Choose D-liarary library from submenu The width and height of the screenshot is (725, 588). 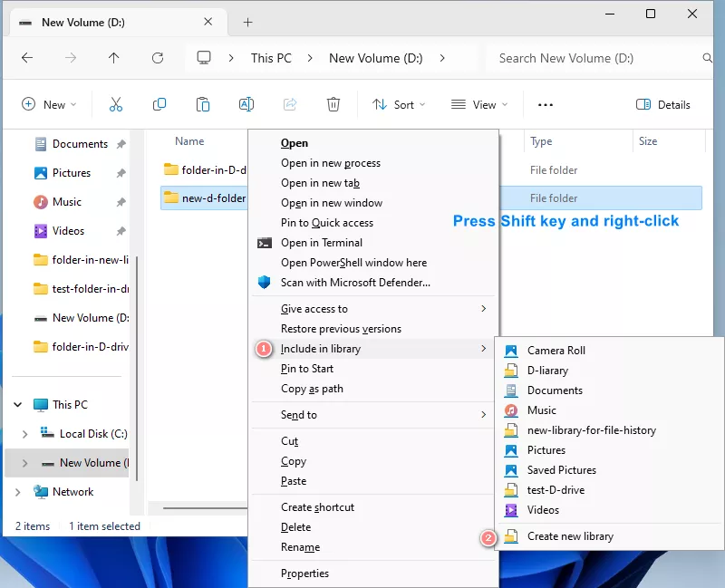[608, 371]
